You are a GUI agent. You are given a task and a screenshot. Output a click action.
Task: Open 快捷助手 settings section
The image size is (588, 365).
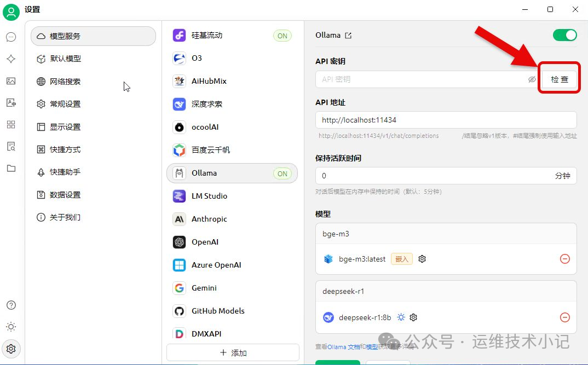(94, 172)
